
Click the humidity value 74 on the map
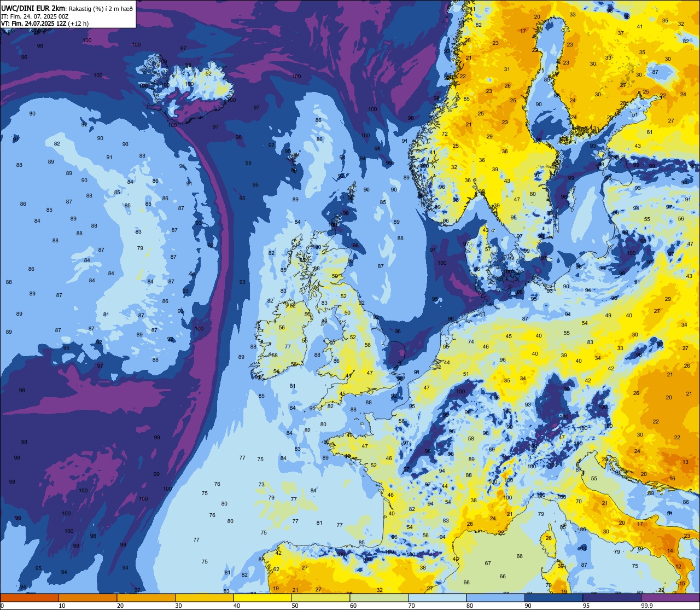(471, 342)
